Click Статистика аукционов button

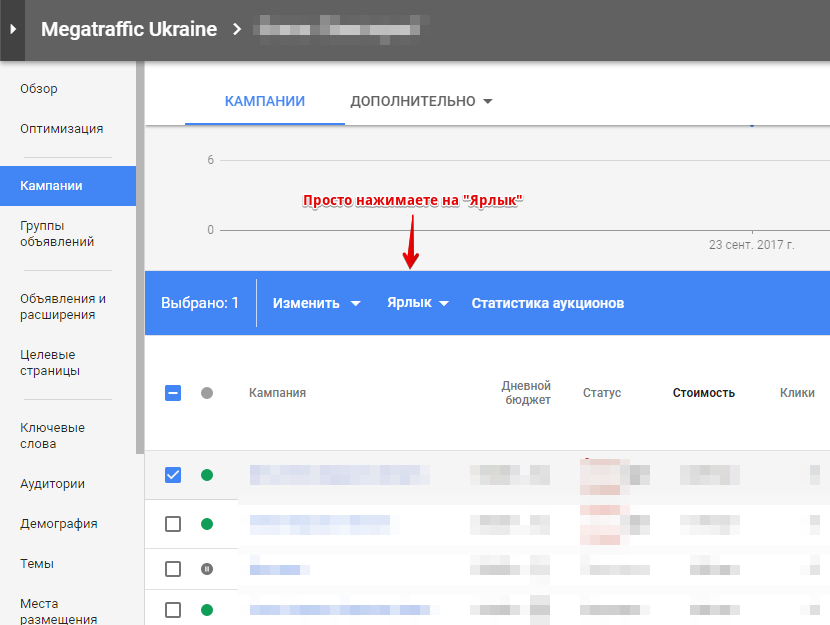548,303
